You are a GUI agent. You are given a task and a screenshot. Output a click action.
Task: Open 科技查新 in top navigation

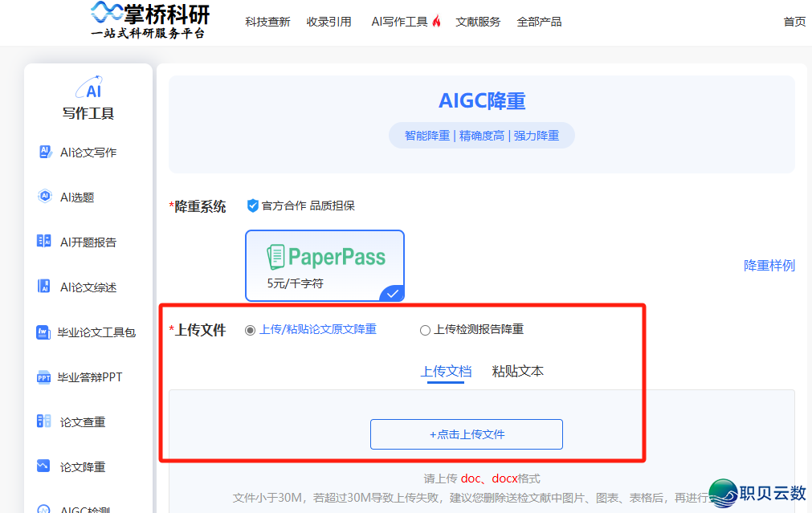(x=267, y=22)
